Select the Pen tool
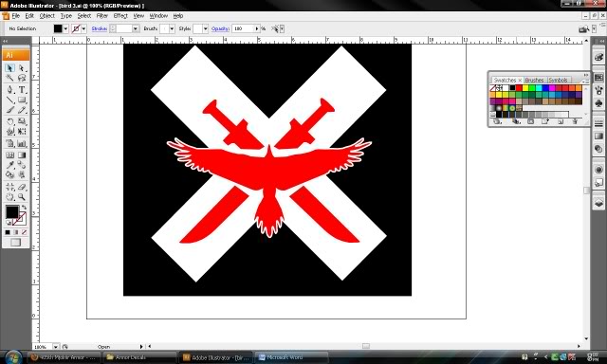Image resolution: width=607 pixels, height=364 pixels. pos(9,90)
